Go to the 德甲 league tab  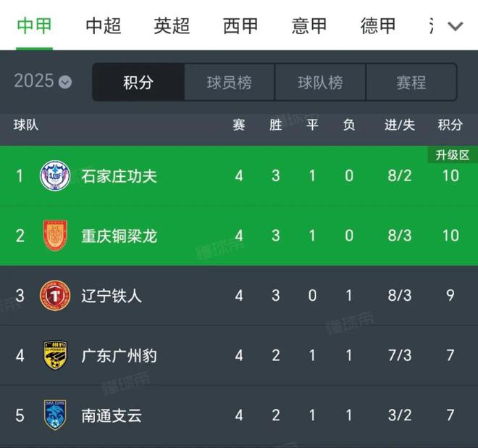(378, 26)
